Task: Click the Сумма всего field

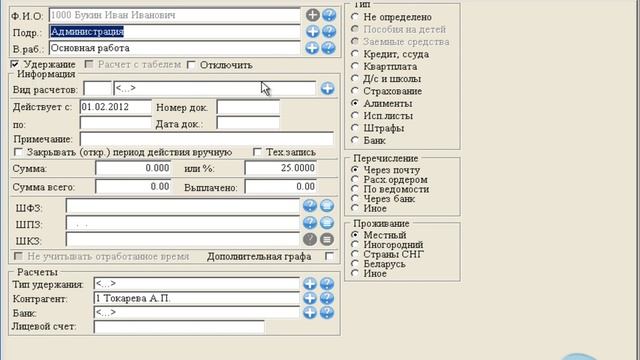Action: click(133, 187)
